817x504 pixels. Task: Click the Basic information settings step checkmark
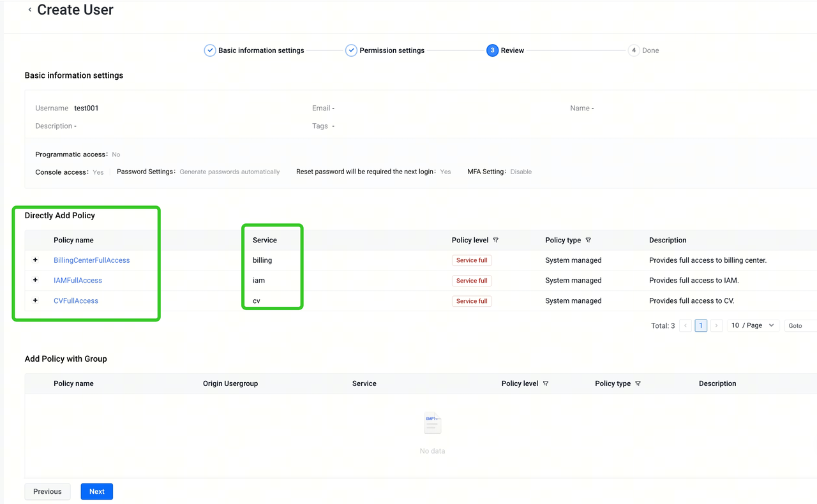(209, 50)
